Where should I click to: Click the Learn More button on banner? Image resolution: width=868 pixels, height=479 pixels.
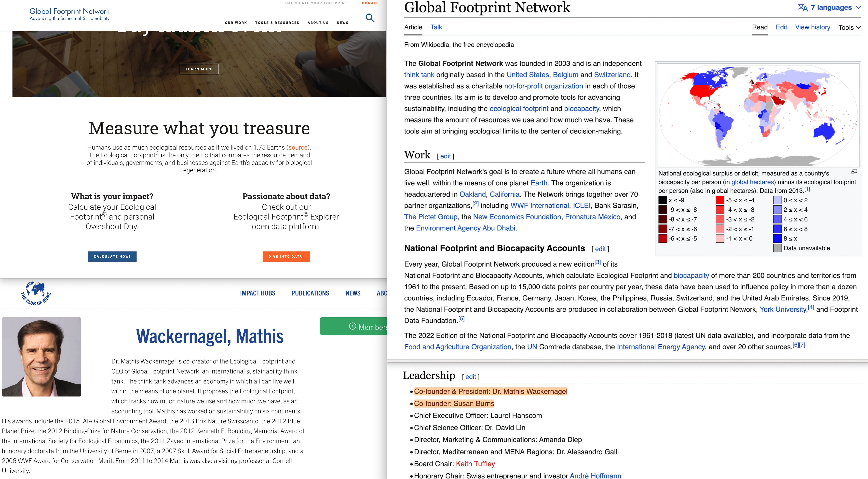pyautogui.click(x=199, y=69)
